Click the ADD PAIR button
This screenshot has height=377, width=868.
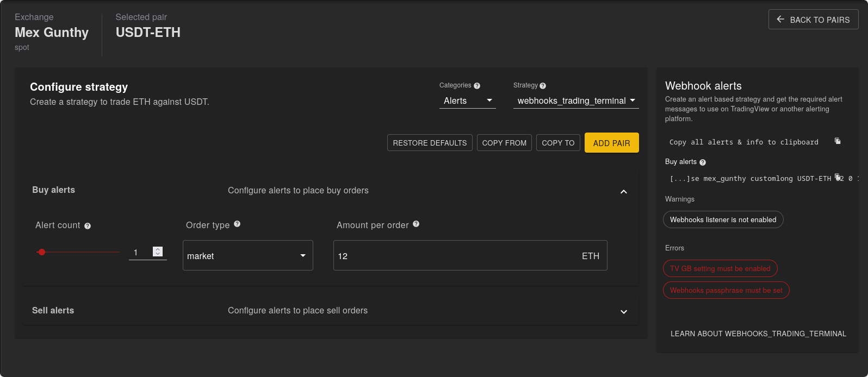(x=612, y=143)
